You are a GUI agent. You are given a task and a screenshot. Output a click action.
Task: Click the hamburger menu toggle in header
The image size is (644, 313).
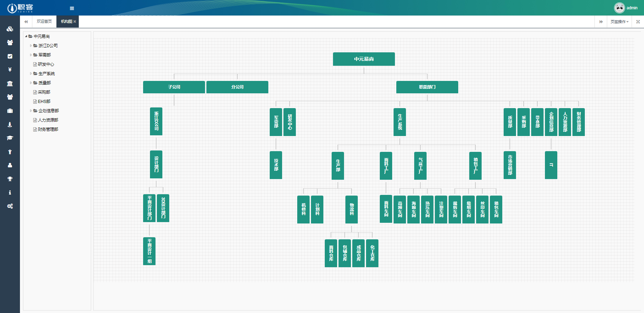[x=72, y=8]
